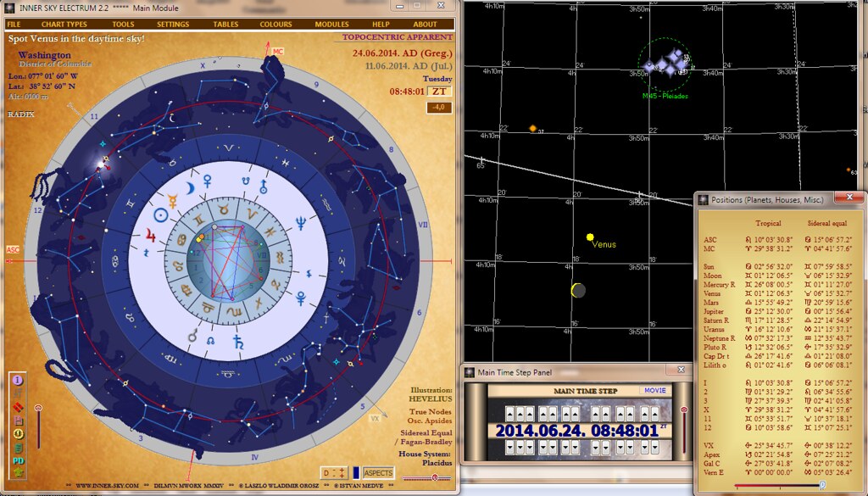This screenshot has height=496, width=868.
Task: Click the M45 Pleiades cluster in the sky view
Action: coord(665,64)
